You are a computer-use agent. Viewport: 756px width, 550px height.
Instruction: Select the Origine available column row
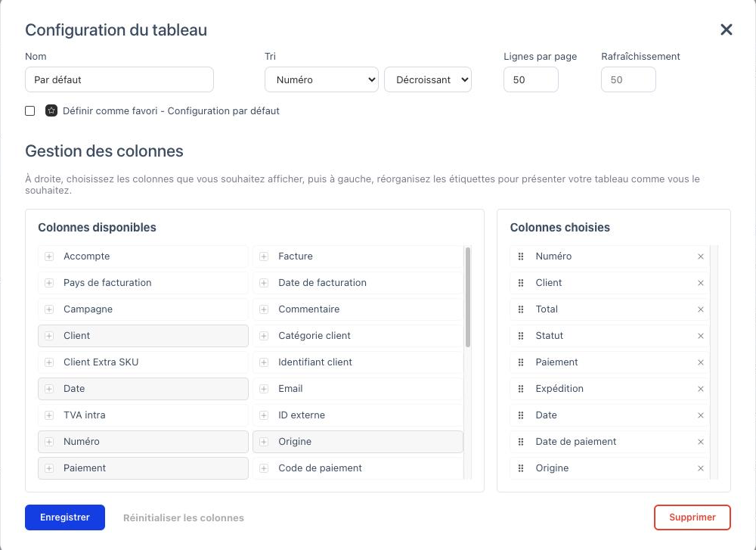click(358, 442)
